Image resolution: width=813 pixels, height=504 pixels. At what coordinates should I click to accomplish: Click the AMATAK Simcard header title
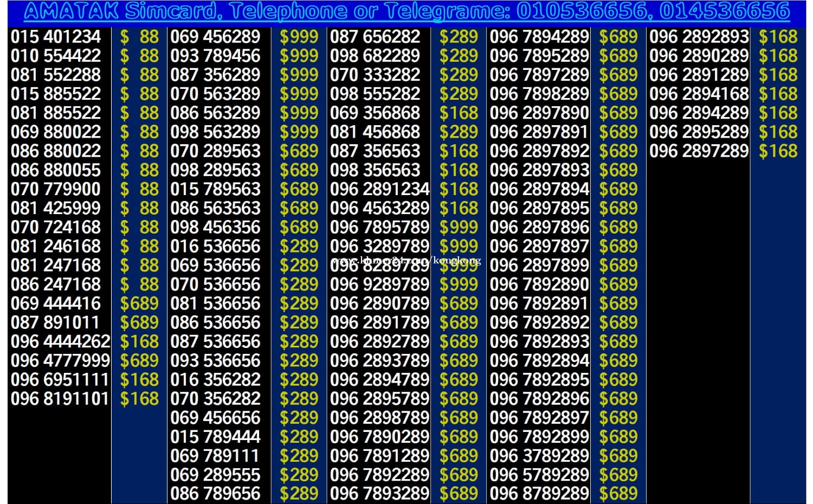[x=406, y=11]
